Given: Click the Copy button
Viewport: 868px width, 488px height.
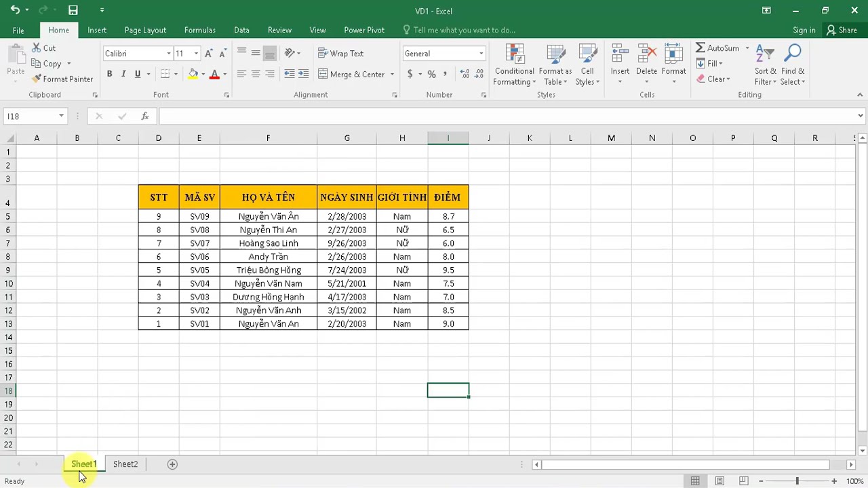Looking at the screenshot, I should tap(47, 64).
